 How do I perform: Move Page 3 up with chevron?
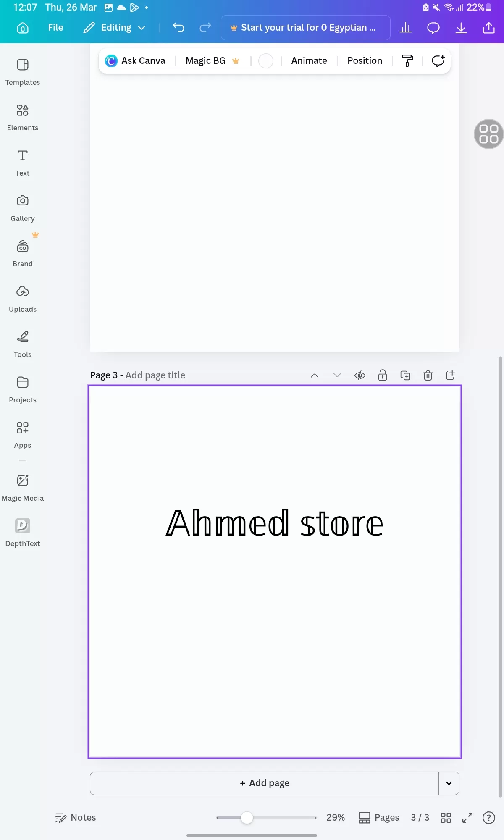point(314,375)
